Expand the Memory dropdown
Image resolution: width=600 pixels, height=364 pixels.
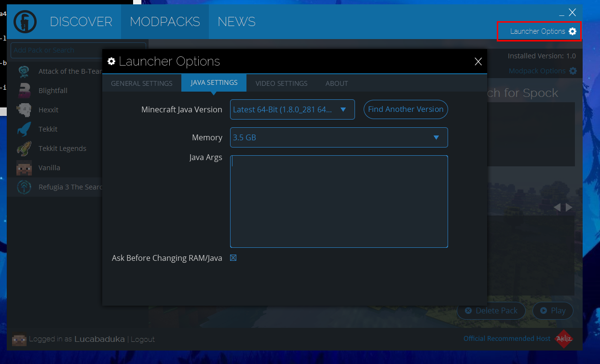[339, 137]
